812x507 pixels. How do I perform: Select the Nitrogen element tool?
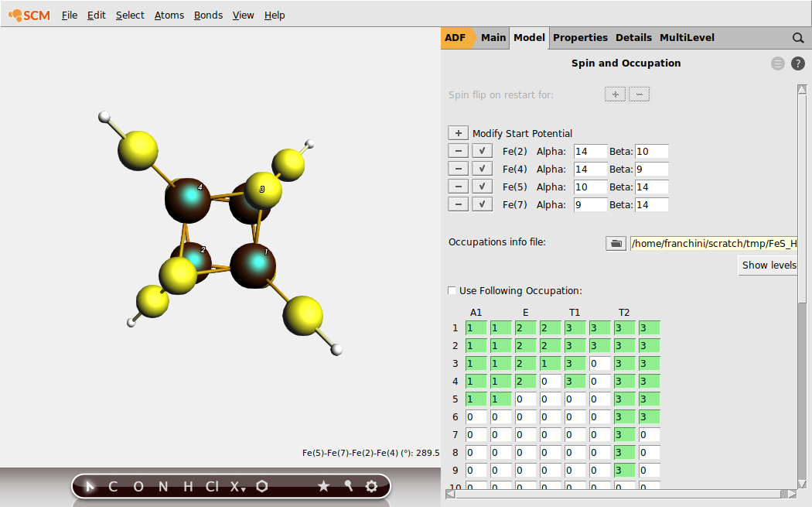[162, 486]
